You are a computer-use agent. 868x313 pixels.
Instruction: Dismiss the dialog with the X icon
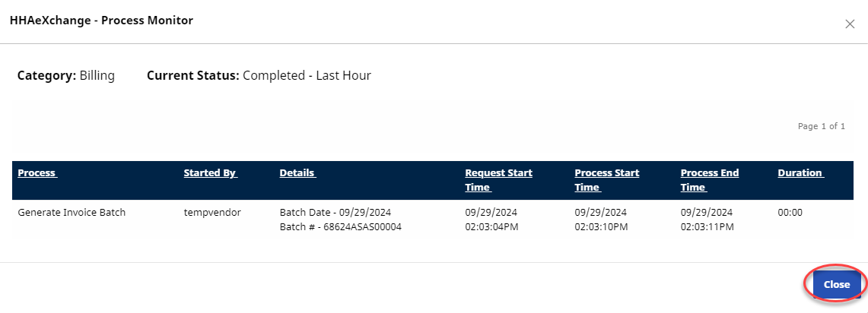pos(850,24)
